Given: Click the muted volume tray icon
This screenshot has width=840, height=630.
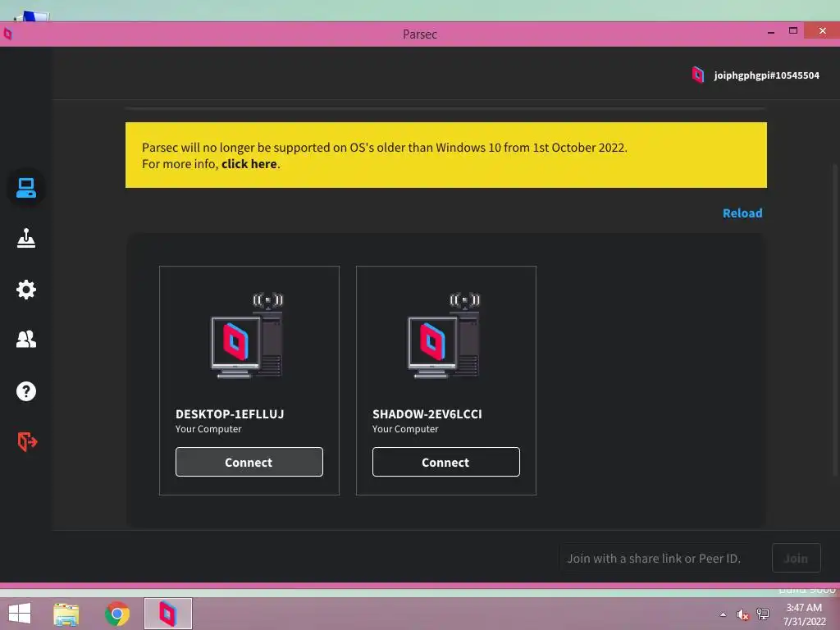Looking at the screenshot, I should 742,614.
